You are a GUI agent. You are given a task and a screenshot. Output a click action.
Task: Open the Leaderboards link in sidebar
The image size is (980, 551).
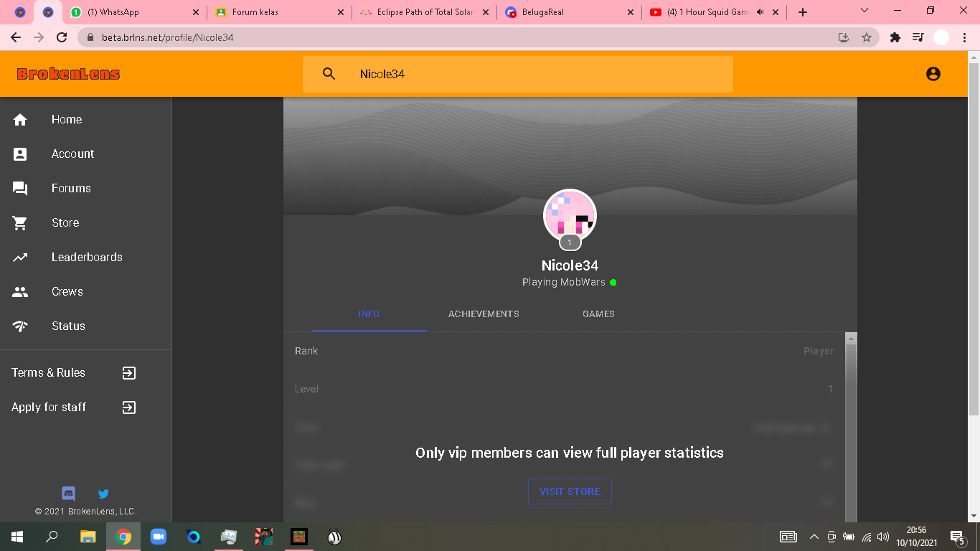tap(86, 258)
